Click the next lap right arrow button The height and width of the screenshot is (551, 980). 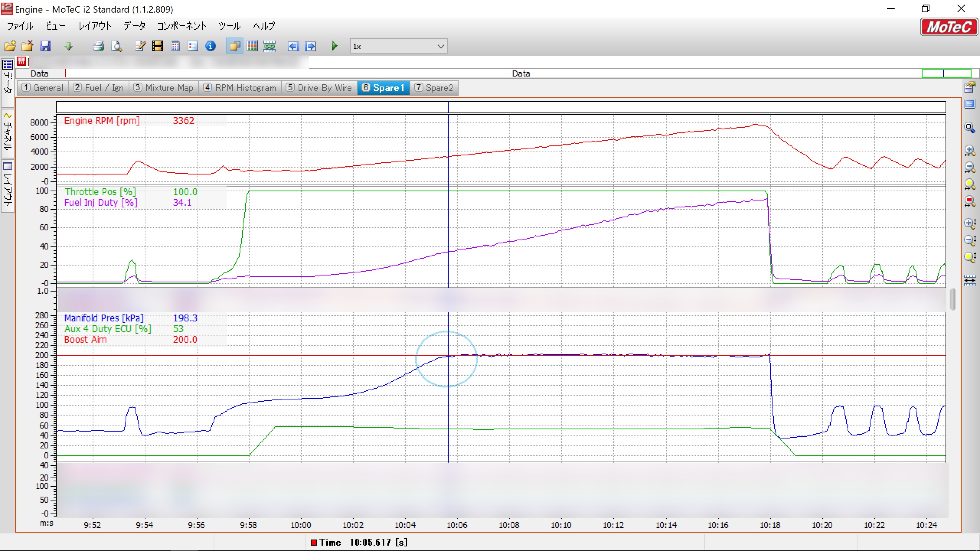click(311, 46)
